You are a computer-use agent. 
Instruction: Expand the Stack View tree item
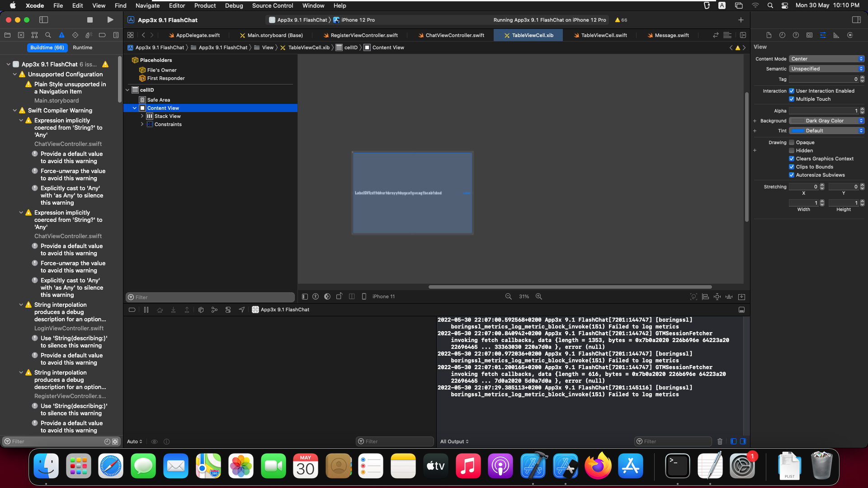(x=142, y=116)
